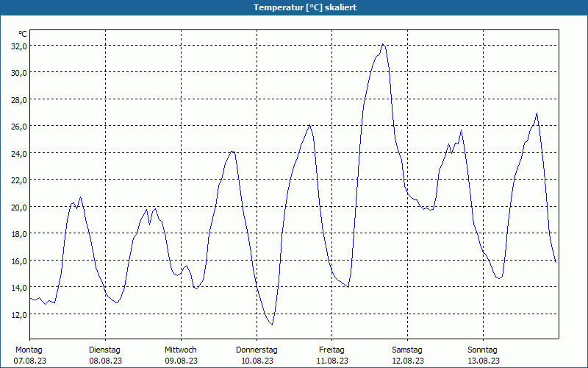Click the 07.08.23 date label
588x368 pixels.
click(x=29, y=361)
